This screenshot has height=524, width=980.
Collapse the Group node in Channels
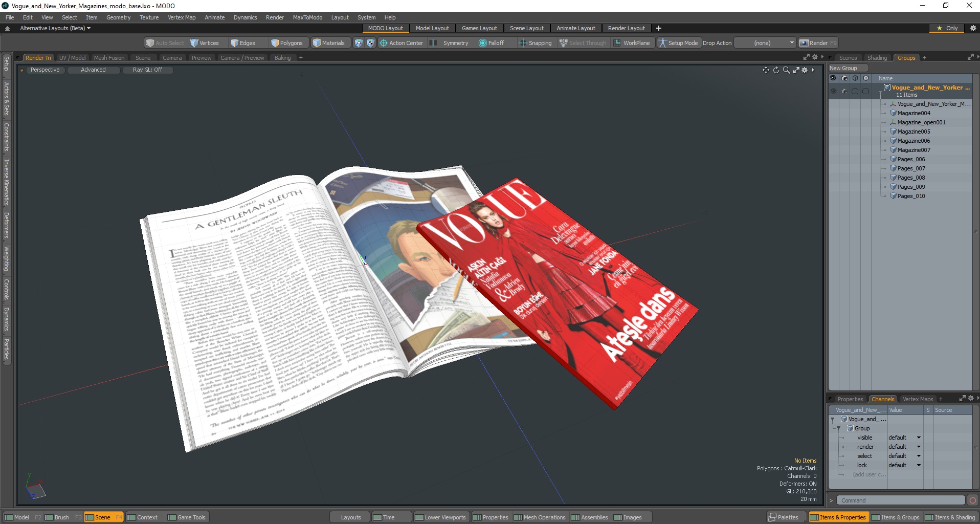(839, 428)
